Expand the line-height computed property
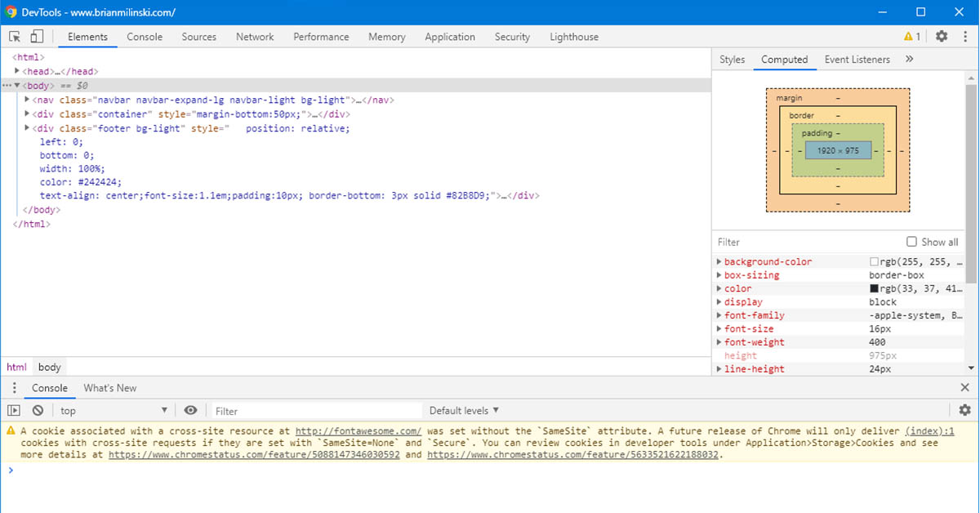 719,369
